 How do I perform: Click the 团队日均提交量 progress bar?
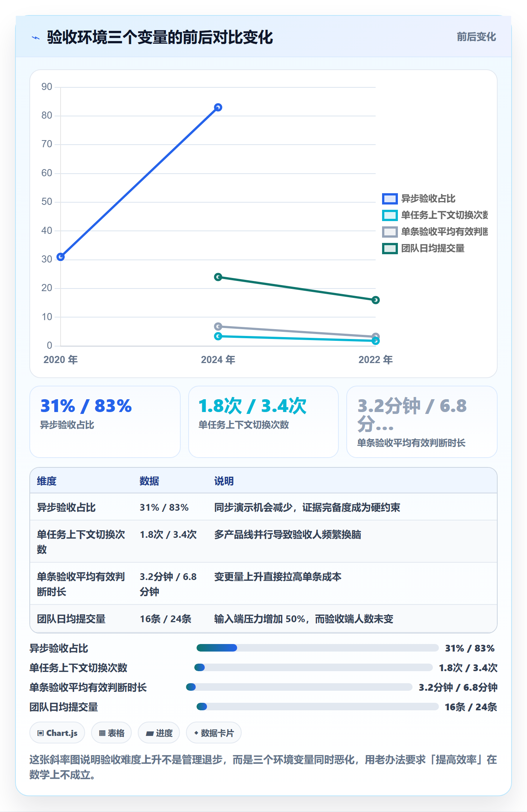tap(317, 707)
